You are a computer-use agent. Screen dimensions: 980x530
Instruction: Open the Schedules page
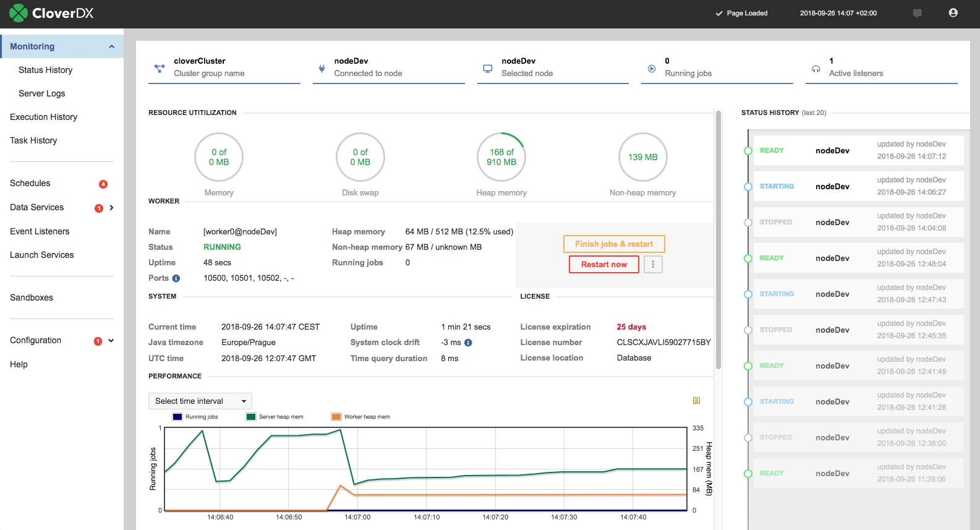(x=30, y=183)
